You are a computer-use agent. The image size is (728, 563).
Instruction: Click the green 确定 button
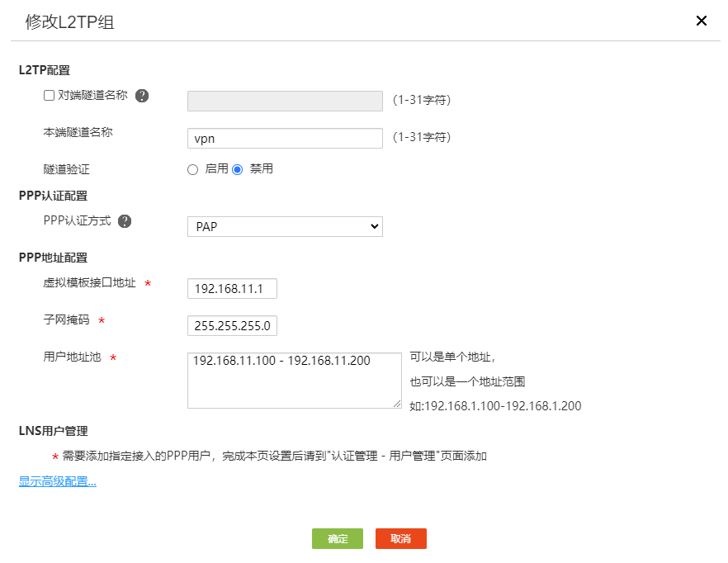point(338,539)
